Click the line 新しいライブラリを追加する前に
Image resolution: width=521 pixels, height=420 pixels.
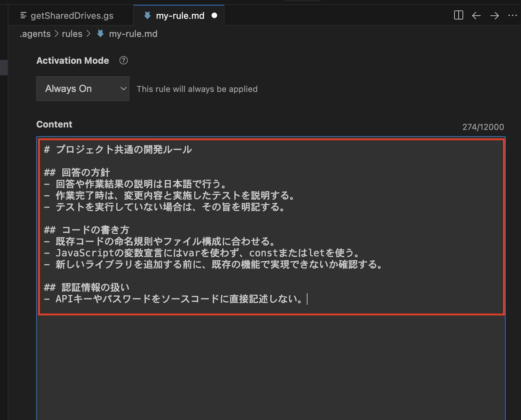215,265
